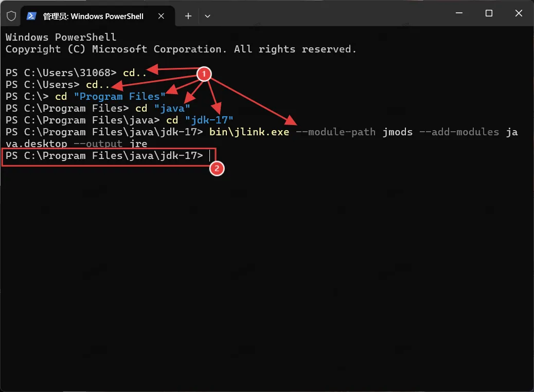Image resolution: width=534 pixels, height=392 pixels.
Task: Minimize the terminal window
Action: 459,13
